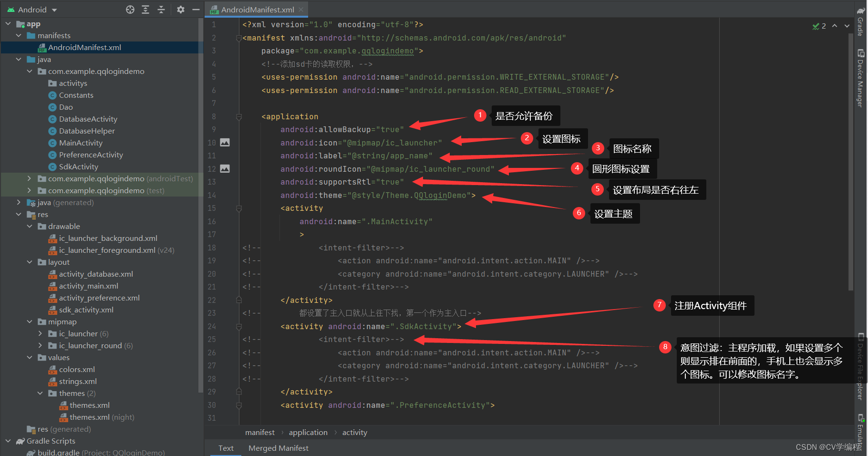The height and width of the screenshot is (456, 868).
Task: Open the Android project view dropdown
Action: click(32, 10)
